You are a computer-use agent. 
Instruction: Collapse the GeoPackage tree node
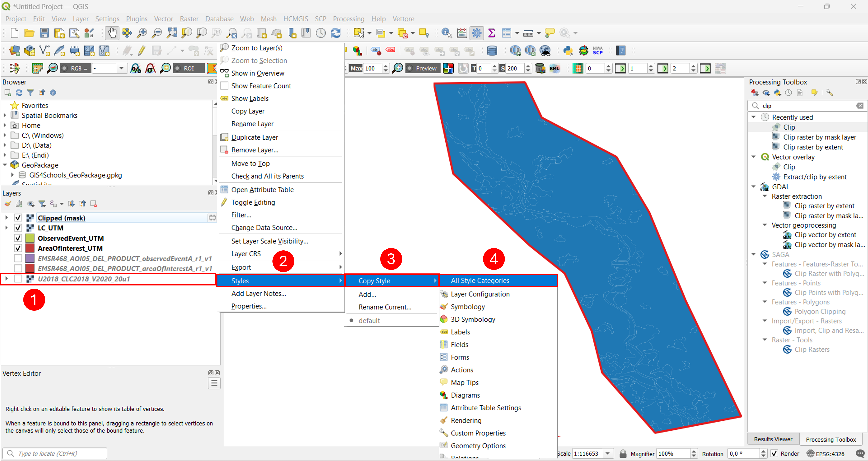(5, 165)
